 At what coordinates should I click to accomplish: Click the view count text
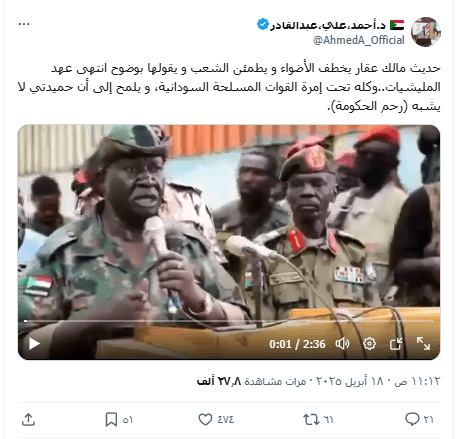pyautogui.click(x=252, y=381)
